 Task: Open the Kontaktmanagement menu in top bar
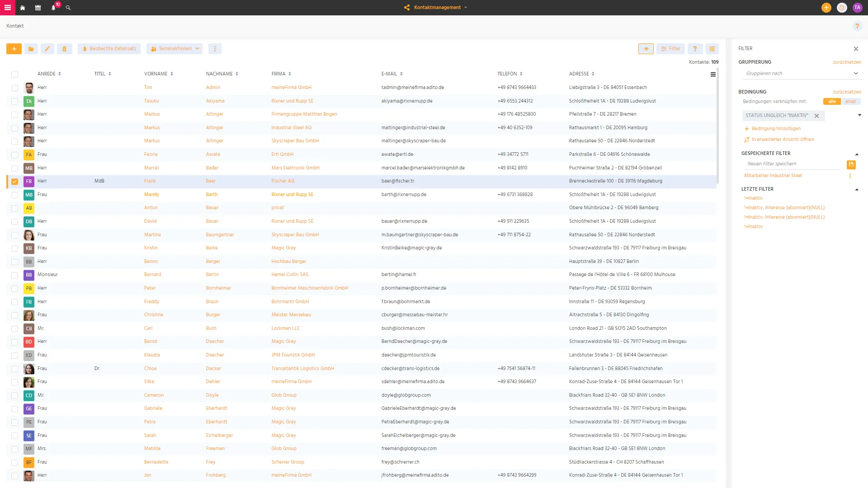click(436, 8)
